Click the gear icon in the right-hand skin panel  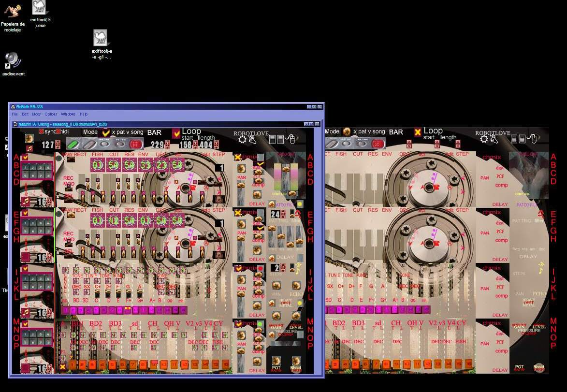(484, 139)
